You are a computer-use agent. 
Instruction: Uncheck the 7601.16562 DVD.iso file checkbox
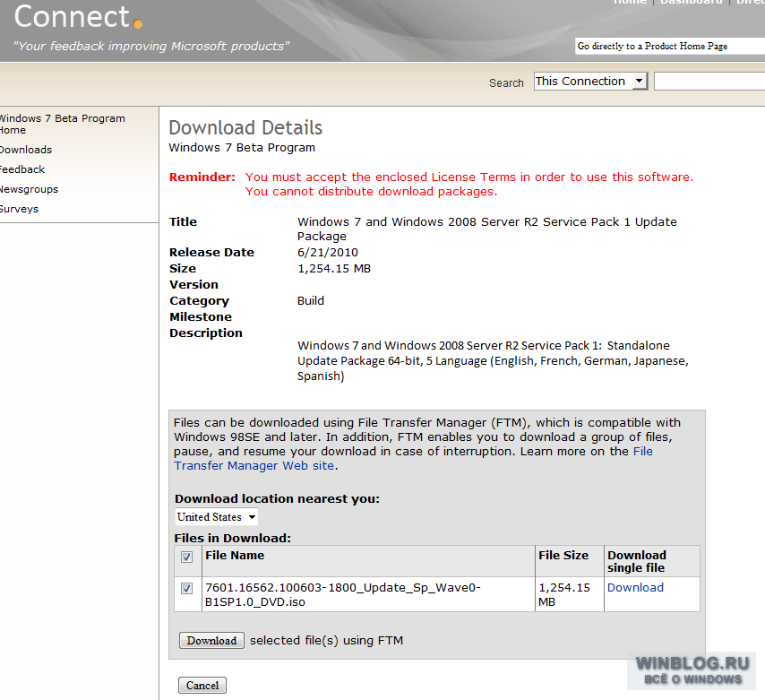pos(186,588)
